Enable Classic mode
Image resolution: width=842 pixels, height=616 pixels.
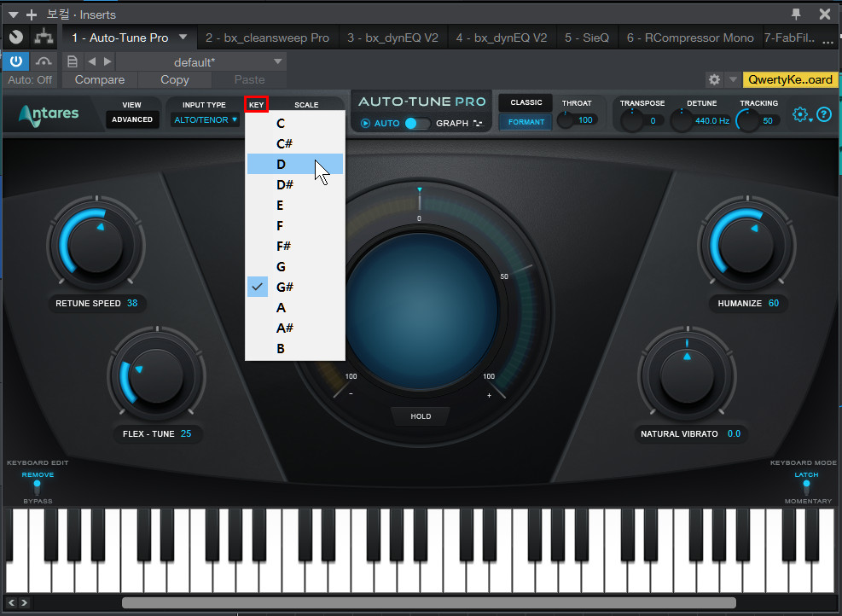pyautogui.click(x=526, y=102)
